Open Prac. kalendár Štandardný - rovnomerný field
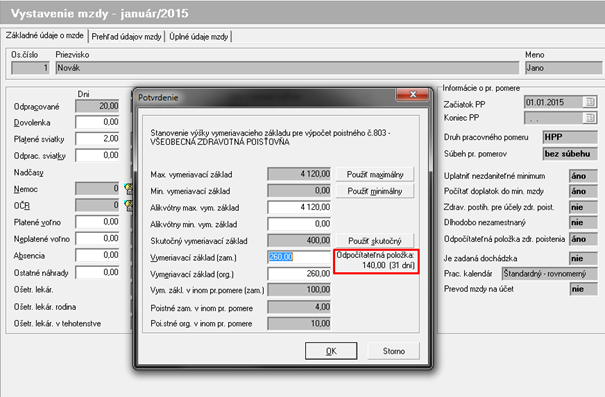 [x=549, y=274]
